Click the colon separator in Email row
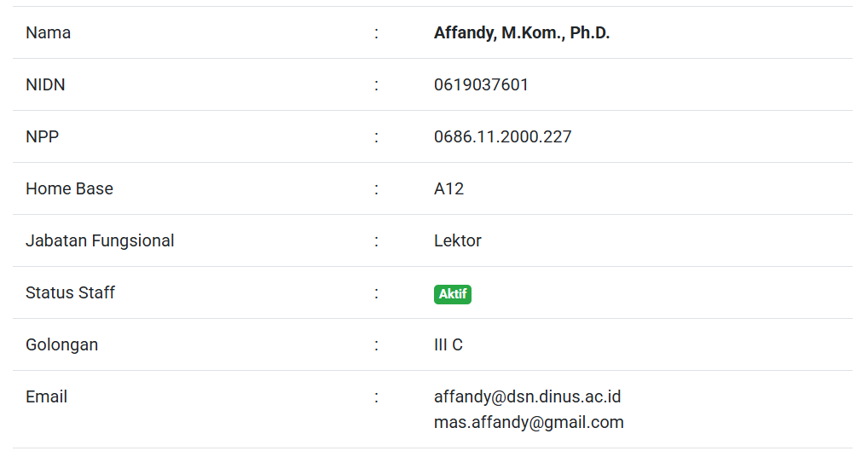The width and height of the screenshot is (868, 451). click(376, 396)
